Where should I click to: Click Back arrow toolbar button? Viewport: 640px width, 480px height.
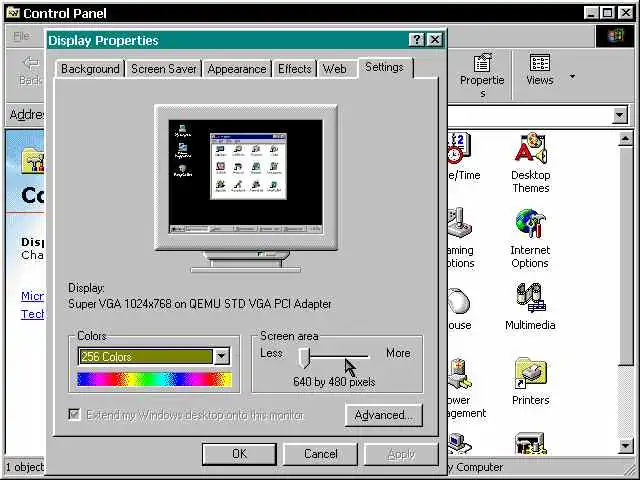tap(31, 70)
